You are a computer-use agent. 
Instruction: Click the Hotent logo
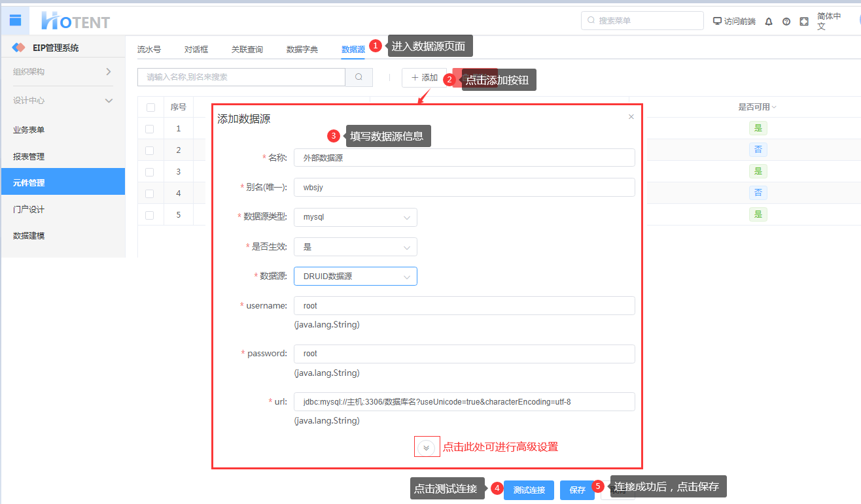pyautogui.click(x=75, y=21)
